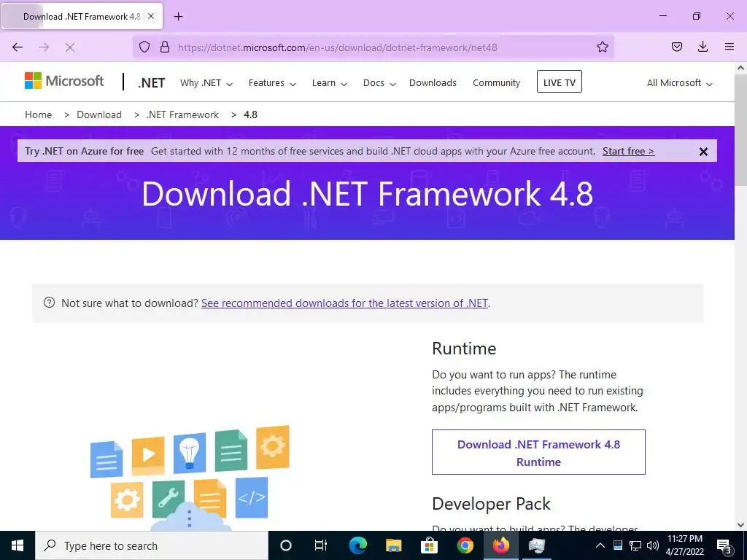Click the 'Download .NET Framework 4.8' banner title
747x560 pixels.
coord(368,194)
